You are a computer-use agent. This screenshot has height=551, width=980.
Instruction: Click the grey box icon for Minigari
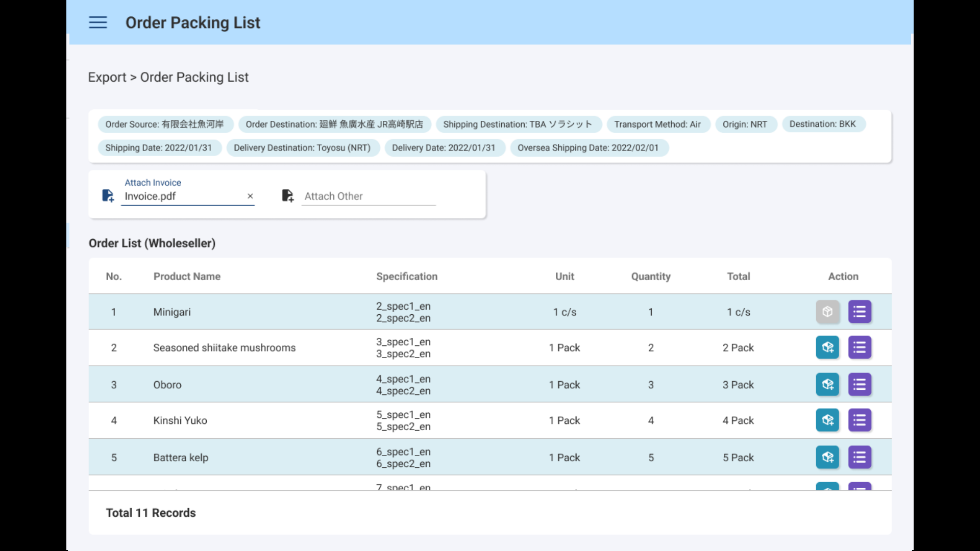(x=827, y=312)
